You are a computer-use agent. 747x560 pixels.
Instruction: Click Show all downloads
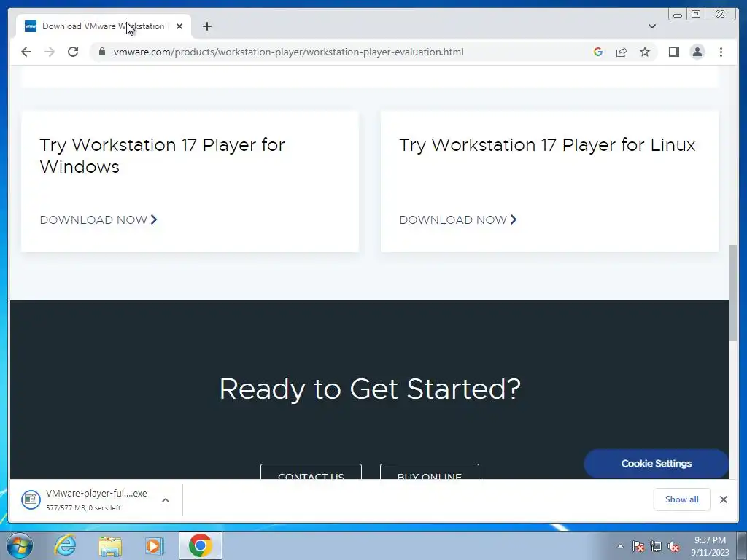tap(682, 499)
